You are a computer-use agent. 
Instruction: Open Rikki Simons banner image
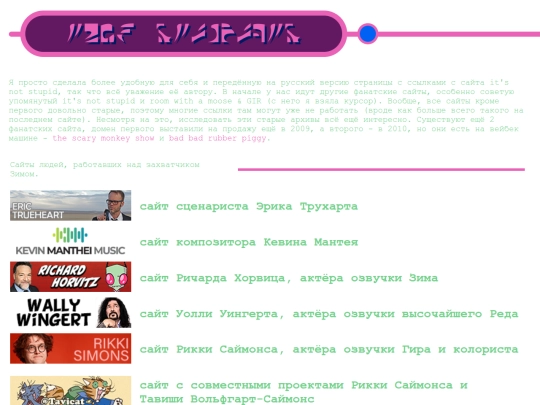tap(71, 348)
